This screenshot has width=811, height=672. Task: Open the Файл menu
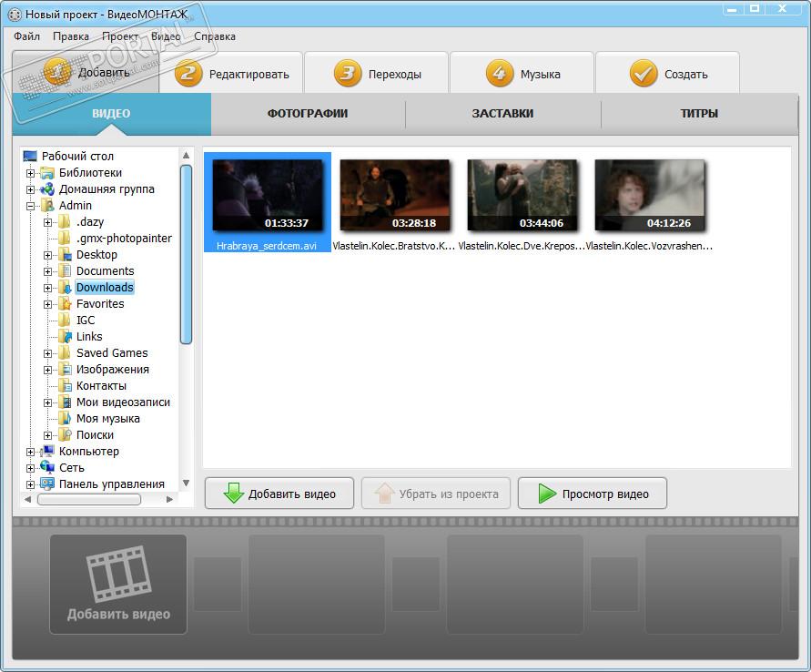click(x=26, y=36)
